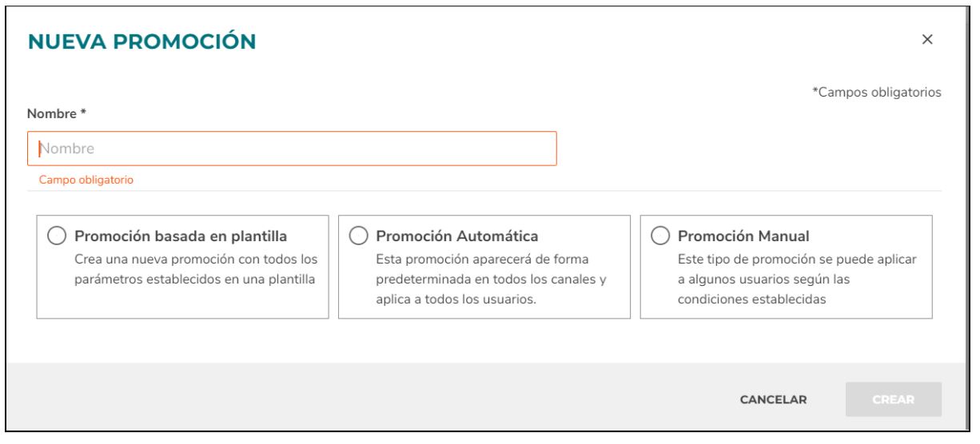Close the Nueva Promoción dialog
The image size is (980, 444).
pos(927,40)
